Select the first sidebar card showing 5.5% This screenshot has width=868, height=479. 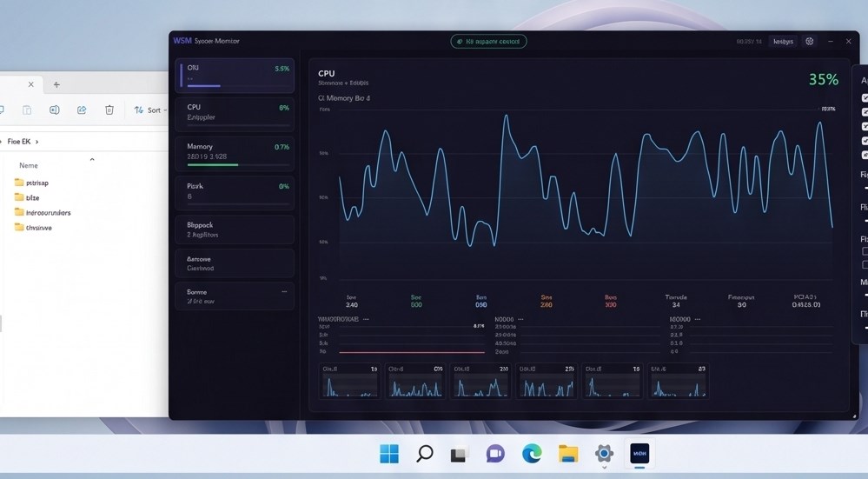(x=235, y=76)
